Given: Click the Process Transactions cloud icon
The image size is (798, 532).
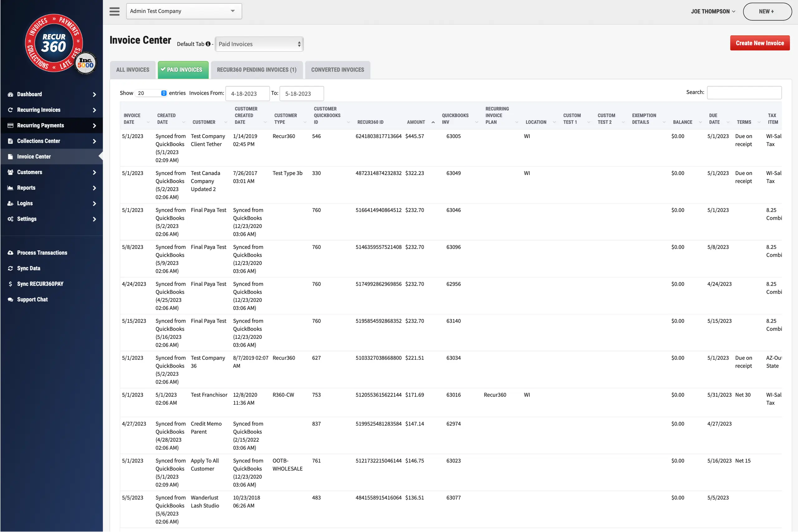Looking at the screenshot, I should (x=11, y=253).
